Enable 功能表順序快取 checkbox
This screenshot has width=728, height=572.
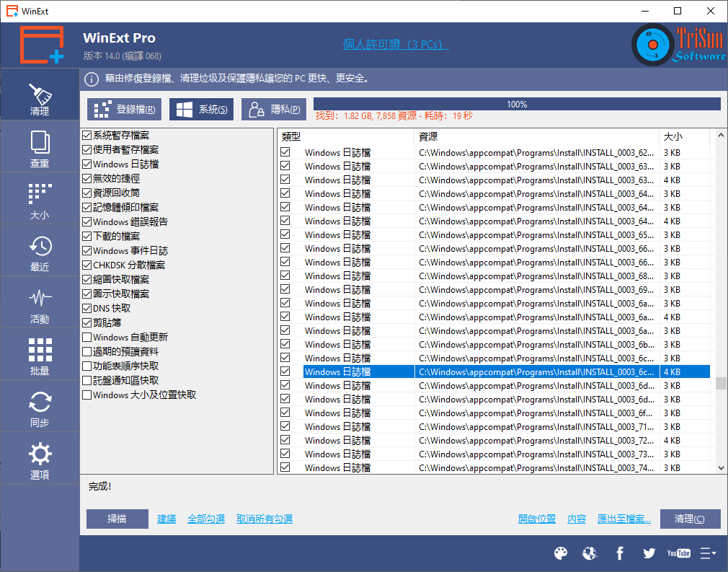86,366
